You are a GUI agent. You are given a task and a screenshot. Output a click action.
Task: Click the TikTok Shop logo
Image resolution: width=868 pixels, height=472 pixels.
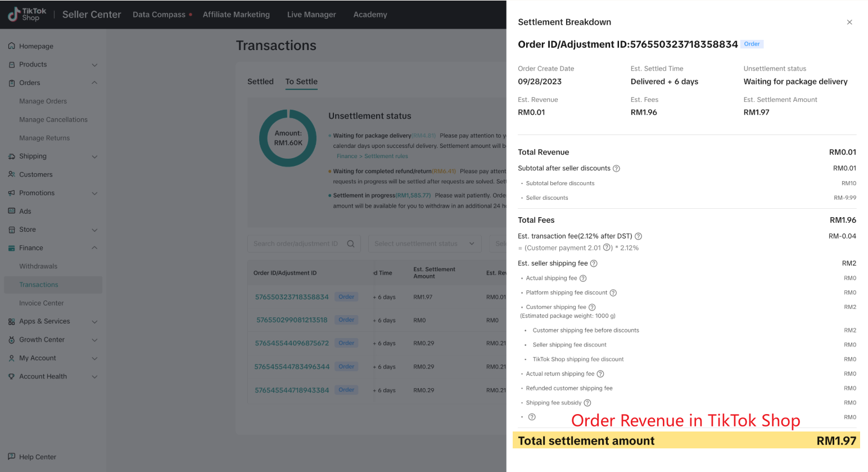coord(27,15)
